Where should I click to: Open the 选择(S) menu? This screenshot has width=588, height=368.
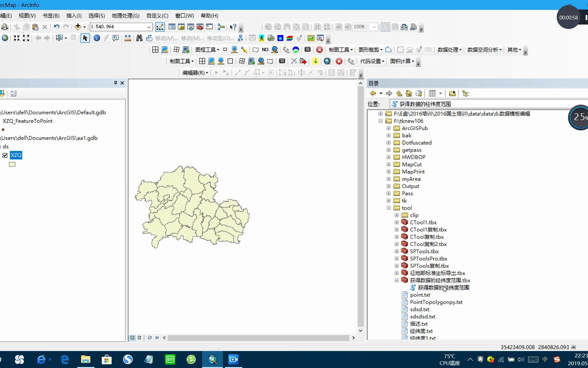click(x=96, y=16)
